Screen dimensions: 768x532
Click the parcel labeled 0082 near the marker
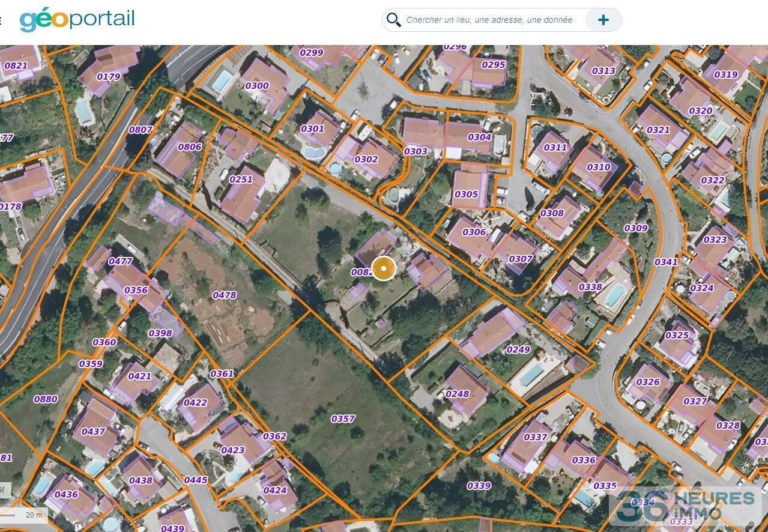pyautogui.click(x=363, y=272)
